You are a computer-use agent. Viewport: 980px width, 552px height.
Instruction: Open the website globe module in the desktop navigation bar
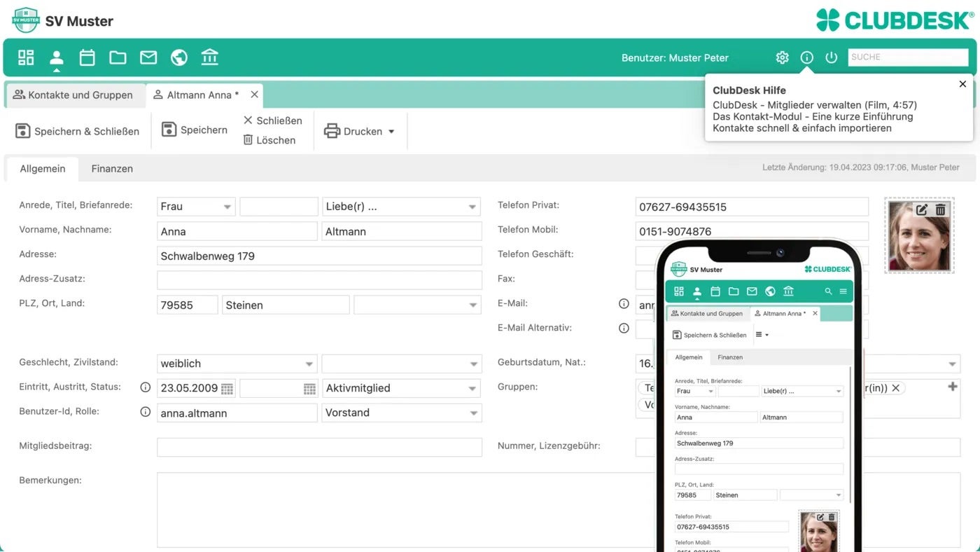(x=179, y=57)
